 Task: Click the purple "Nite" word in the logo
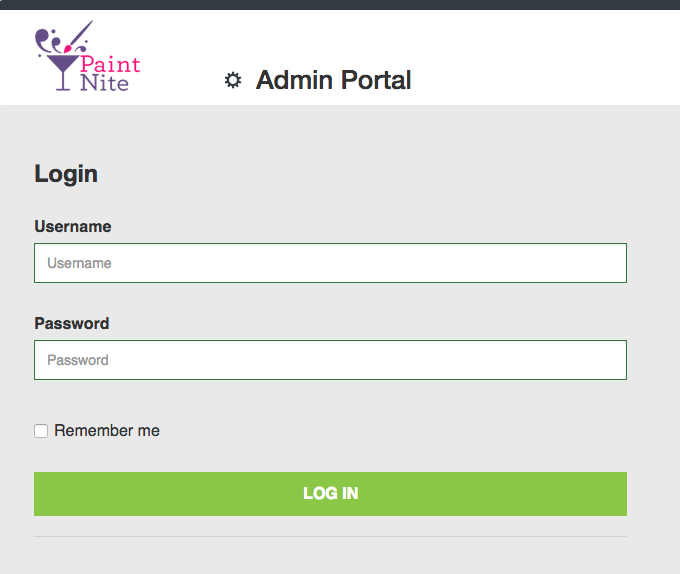105,84
